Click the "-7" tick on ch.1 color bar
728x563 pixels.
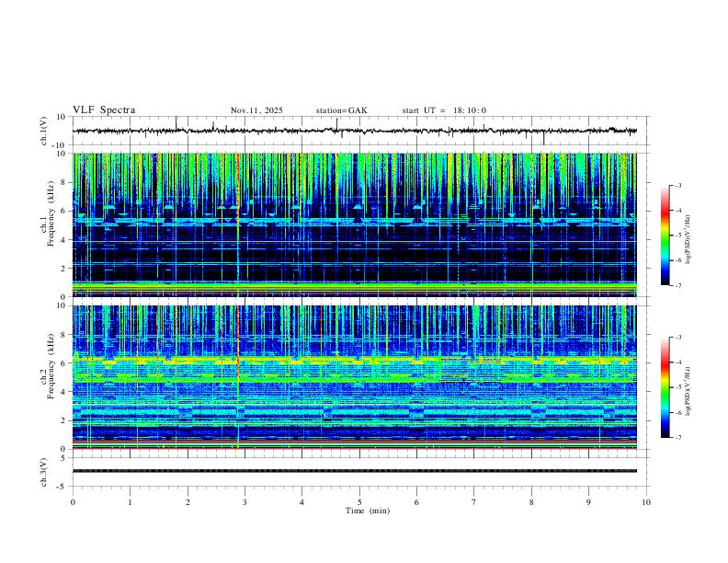(x=678, y=285)
